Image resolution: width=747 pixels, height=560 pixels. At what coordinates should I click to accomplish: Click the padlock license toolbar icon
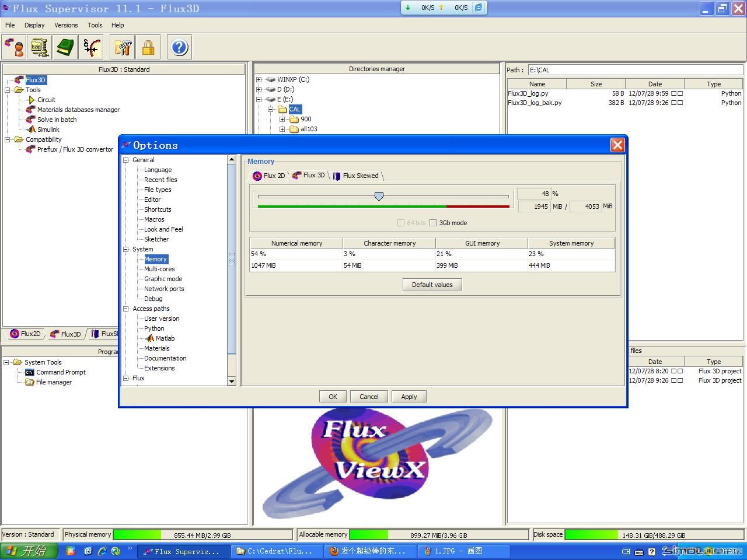[x=148, y=47]
